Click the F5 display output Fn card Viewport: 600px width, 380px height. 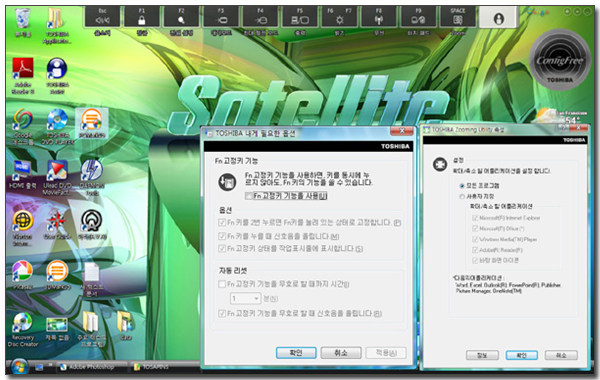[x=300, y=17]
